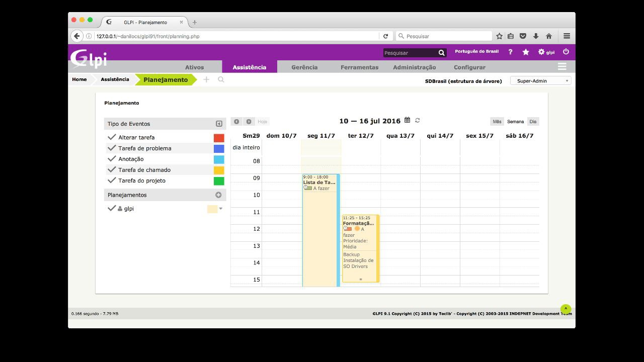The image size is (644, 362).
Task: Click the Assistência breadcrumb
Action: click(x=115, y=79)
